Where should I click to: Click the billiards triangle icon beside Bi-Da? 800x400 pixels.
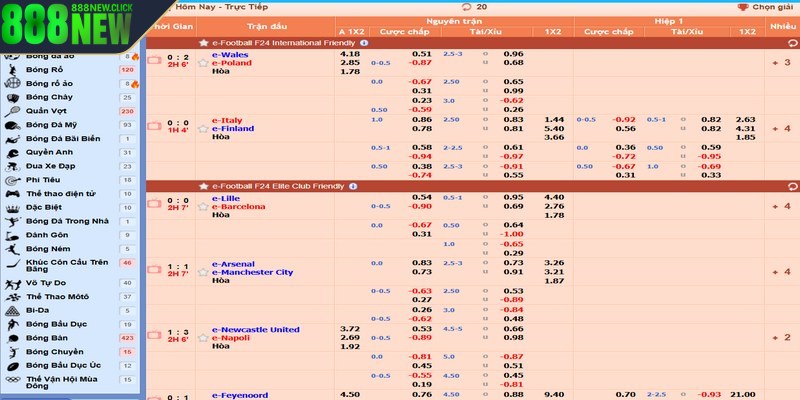click(x=12, y=311)
